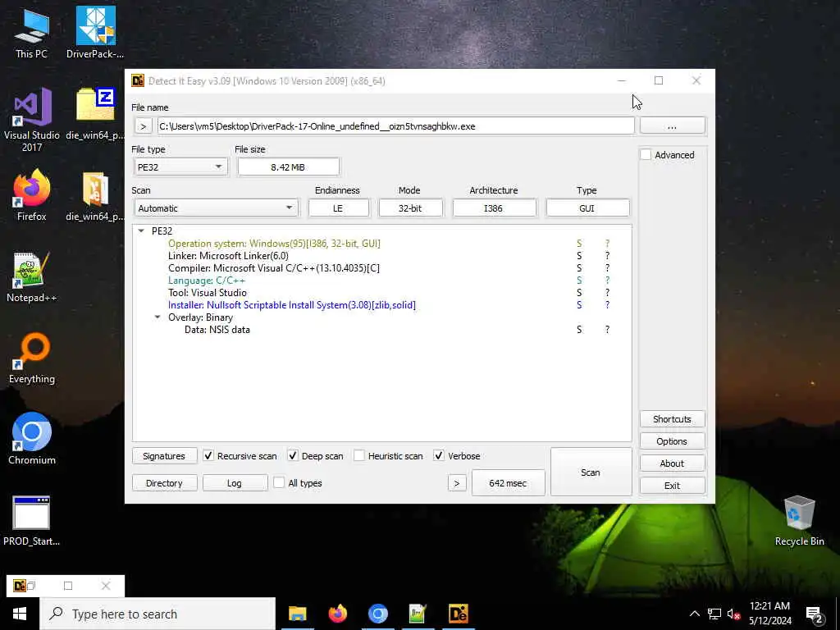This screenshot has width=840, height=630.
Task: Select Installer: Nullsoft Scriptable Install System row
Action: [292, 305]
